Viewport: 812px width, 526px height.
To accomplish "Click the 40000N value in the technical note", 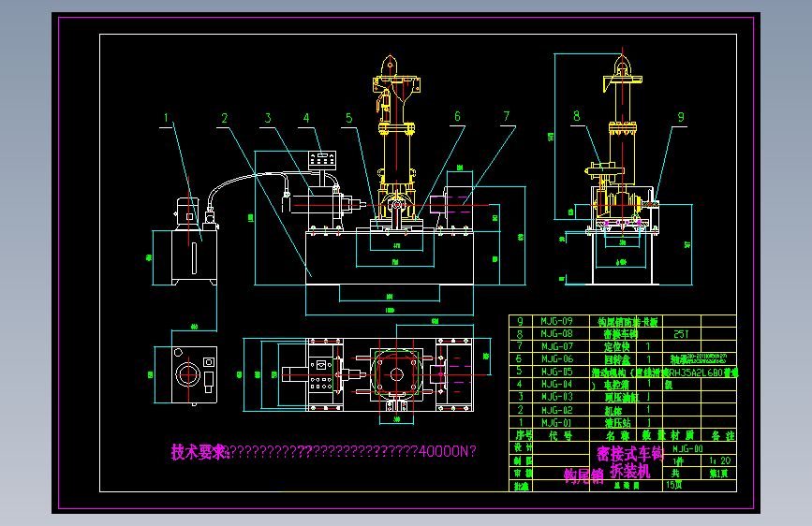I will coord(442,451).
